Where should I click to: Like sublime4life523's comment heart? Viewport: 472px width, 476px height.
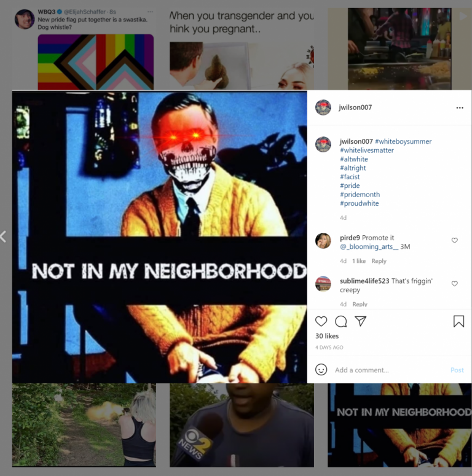tap(454, 284)
